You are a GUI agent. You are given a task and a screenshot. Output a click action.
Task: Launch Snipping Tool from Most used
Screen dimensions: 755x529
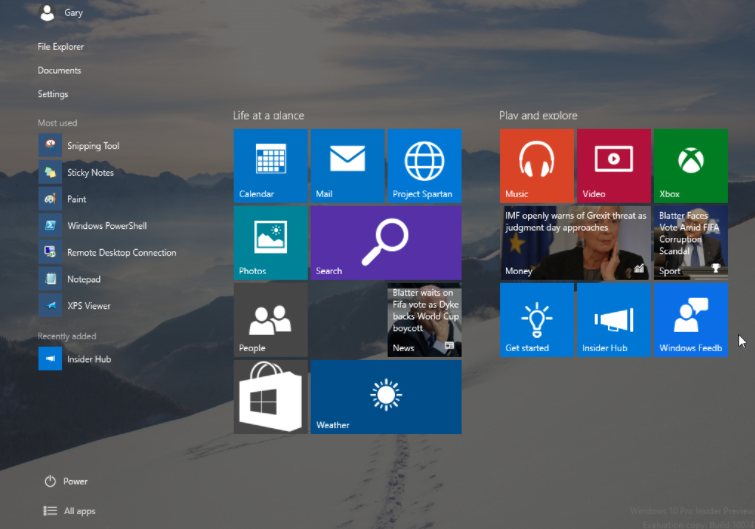(93, 146)
